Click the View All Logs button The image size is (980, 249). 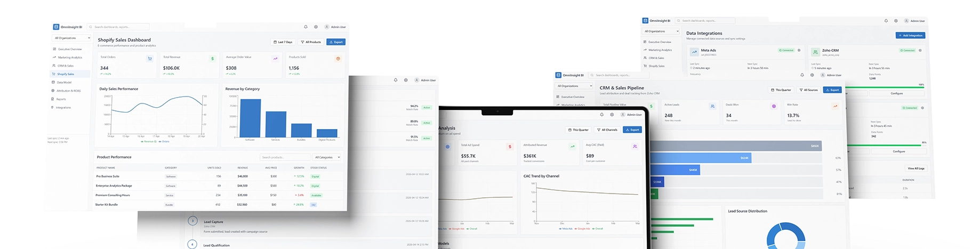click(x=916, y=168)
